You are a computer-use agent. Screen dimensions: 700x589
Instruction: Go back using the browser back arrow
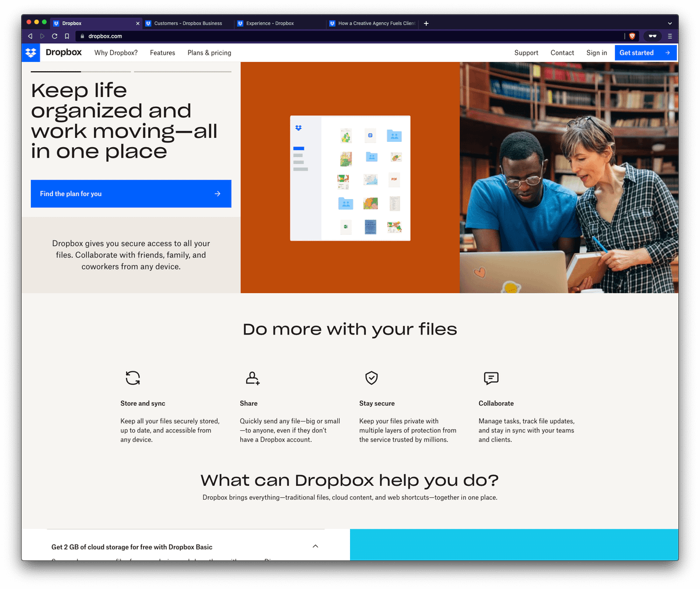pyautogui.click(x=30, y=36)
